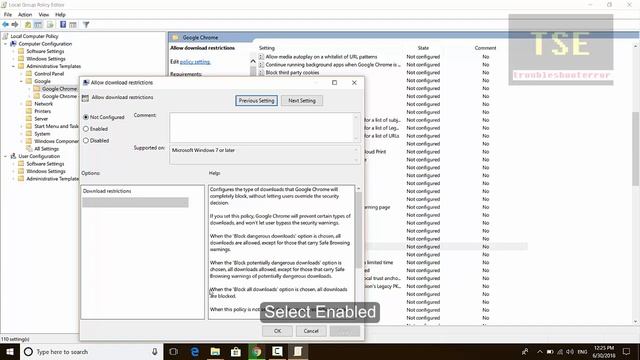640x360 pixels.
Task: Click the Back arrow in the toolbar
Action: coord(5,24)
